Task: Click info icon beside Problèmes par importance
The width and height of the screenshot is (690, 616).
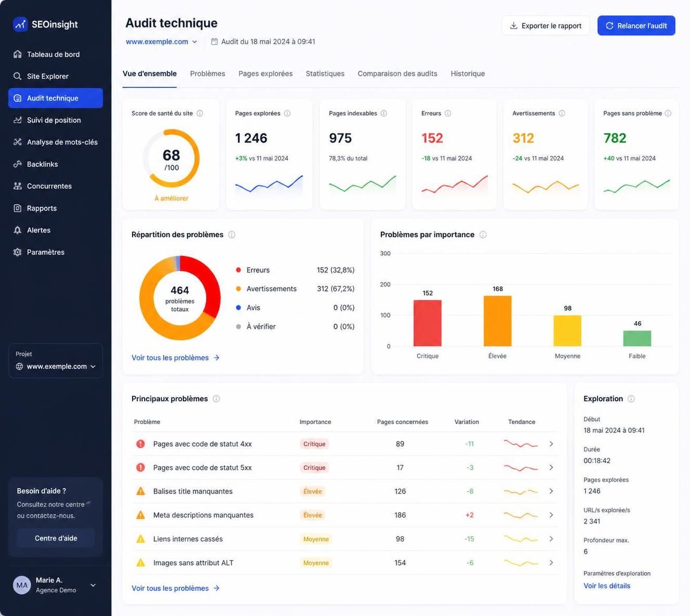Action: point(483,234)
